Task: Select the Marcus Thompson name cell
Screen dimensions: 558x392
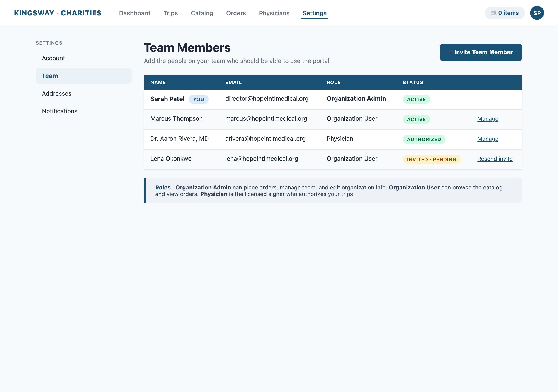Action: click(x=176, y=118)
